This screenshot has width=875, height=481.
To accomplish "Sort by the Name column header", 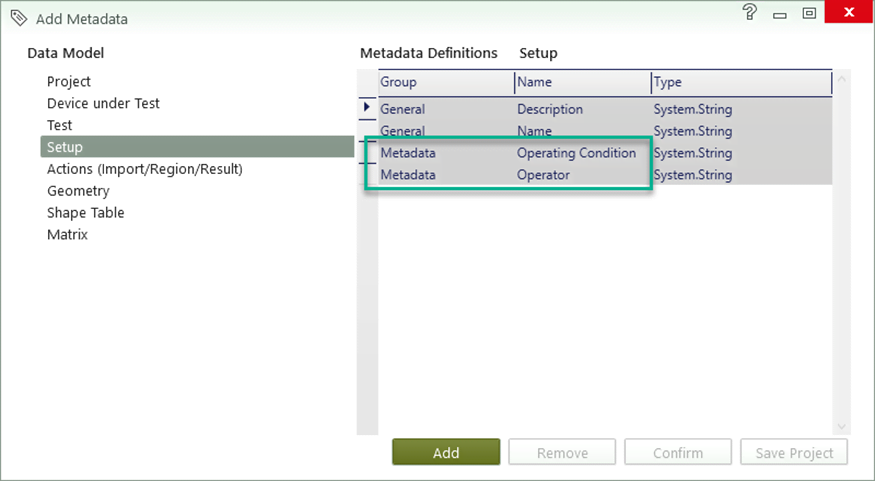I will click(581, 82).
